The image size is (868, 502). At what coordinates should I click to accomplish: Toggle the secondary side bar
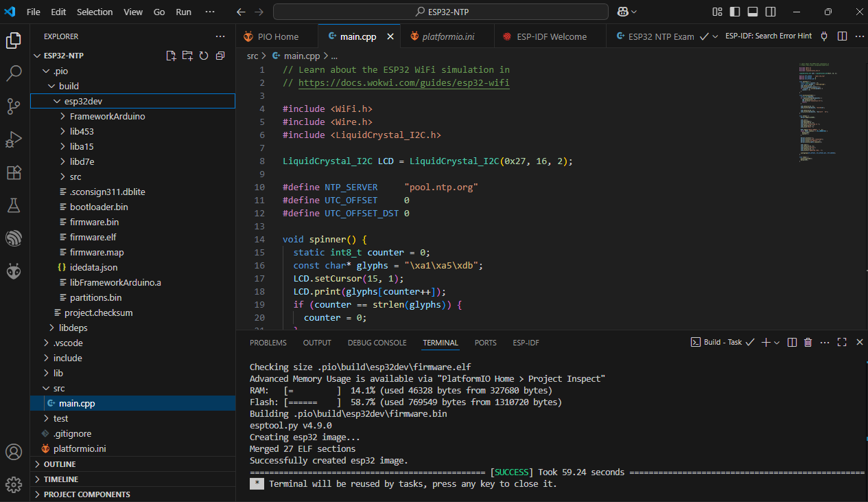click(771, 12)
